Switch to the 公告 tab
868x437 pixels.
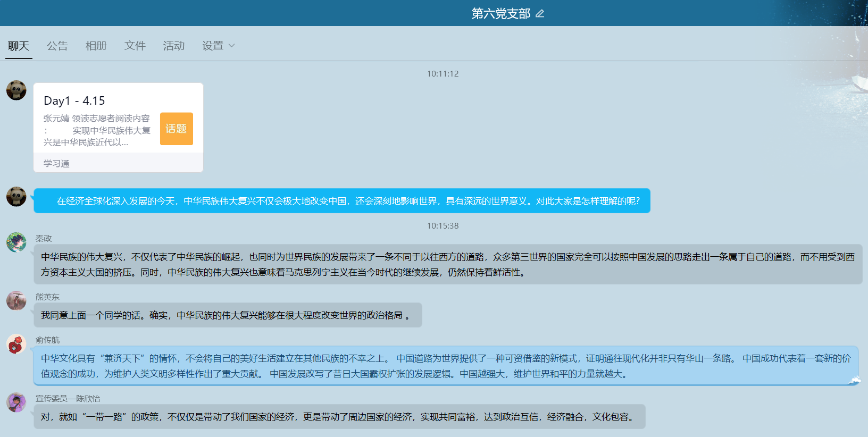coord(57,46)
